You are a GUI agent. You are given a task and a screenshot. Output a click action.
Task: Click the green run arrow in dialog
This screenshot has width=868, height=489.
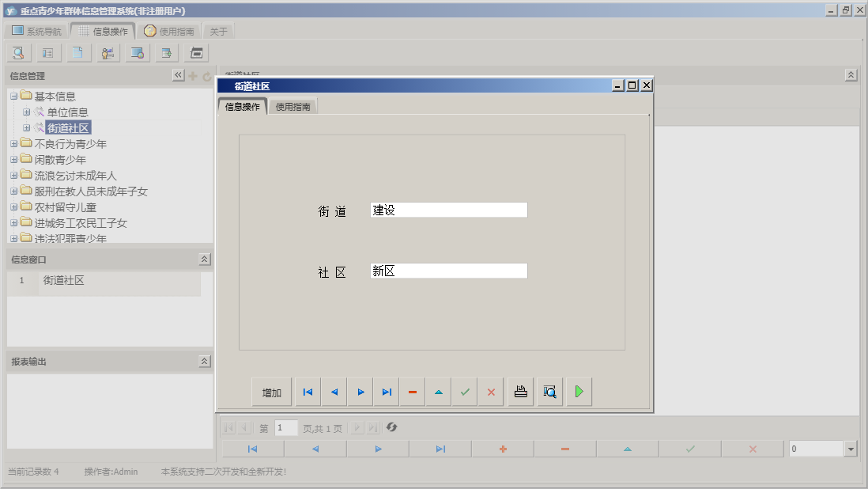click(x=578, y=391)
